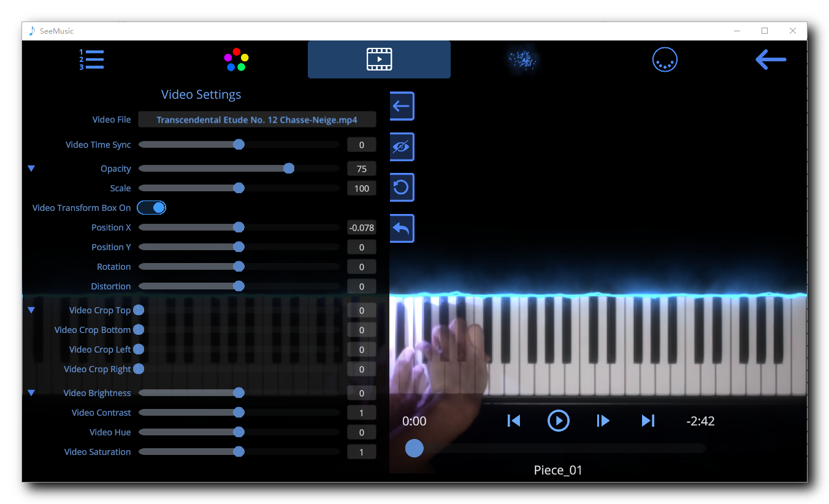Start playback with the play button
Screen dimensions: 829x504
pos(559,421)
